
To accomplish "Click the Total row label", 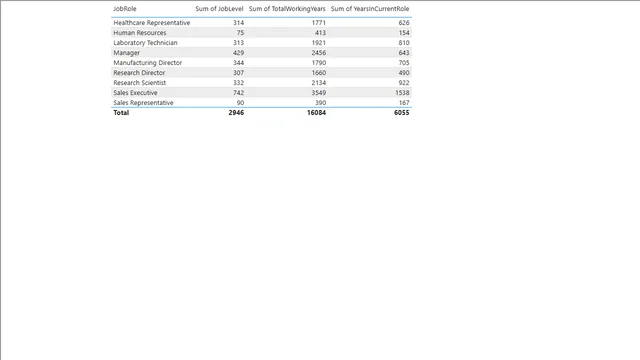I will tap(121, 113).
